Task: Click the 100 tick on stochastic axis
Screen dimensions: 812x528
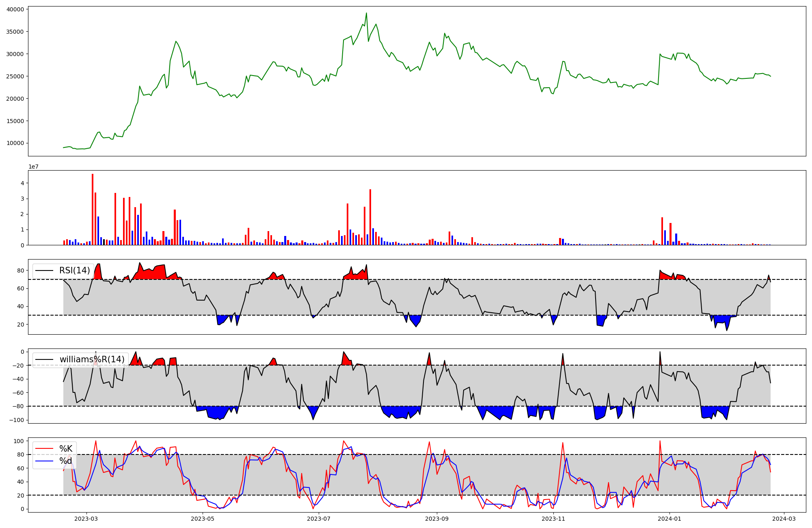Action: click(x=19, y=441)
